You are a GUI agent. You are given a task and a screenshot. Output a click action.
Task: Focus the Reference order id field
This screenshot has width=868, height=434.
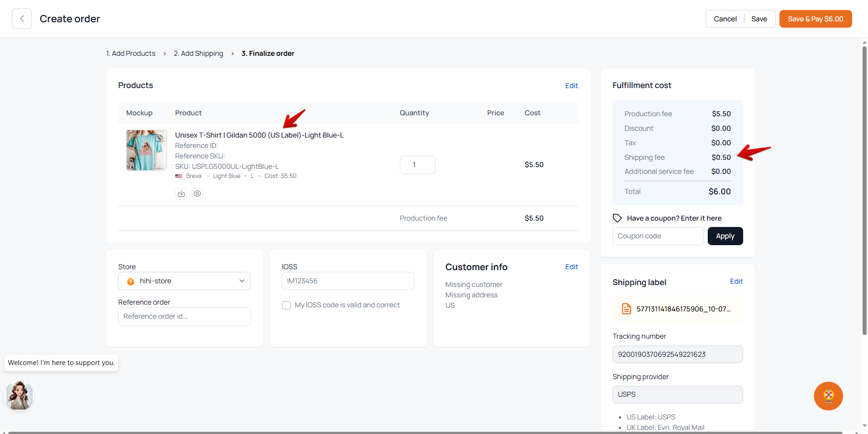coord(184,316)
